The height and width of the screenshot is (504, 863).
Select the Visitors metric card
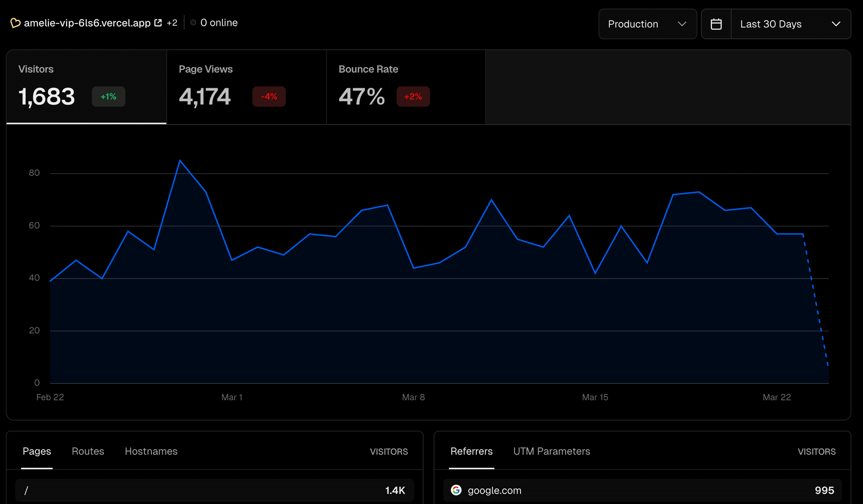pos(86,86)
